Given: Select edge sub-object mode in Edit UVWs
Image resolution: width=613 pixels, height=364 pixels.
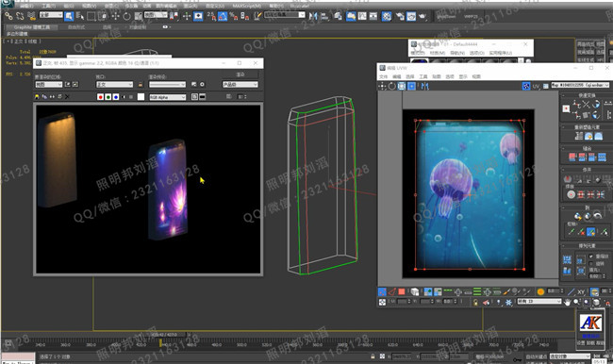Looking at the screenshot, I should tap(391, 291).
